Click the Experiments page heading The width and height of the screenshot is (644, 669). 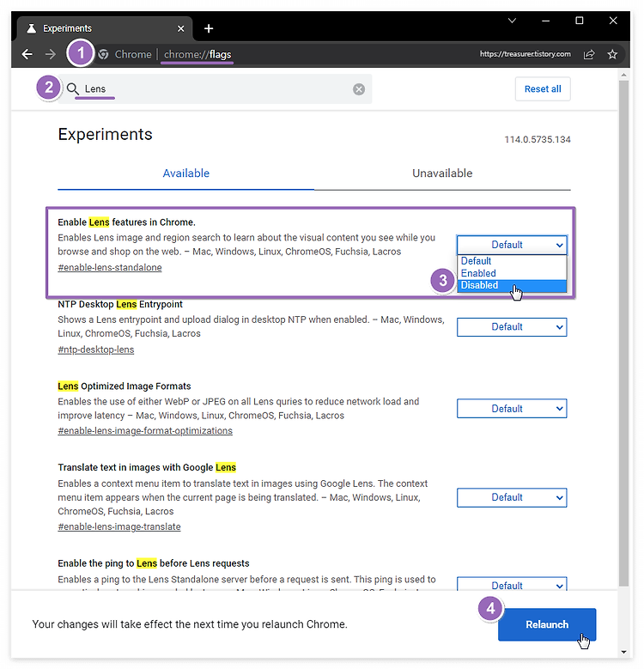click(x=105, y=134)
